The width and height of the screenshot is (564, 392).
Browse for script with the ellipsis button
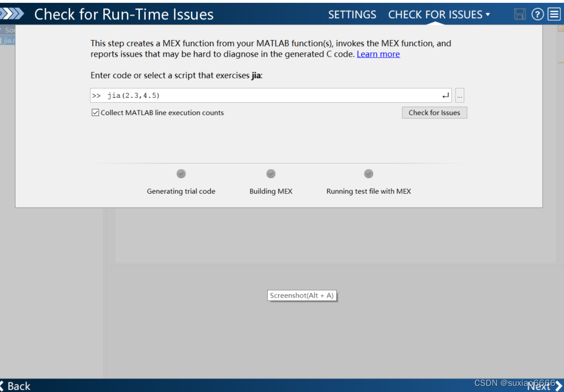[x=460, y=95]
